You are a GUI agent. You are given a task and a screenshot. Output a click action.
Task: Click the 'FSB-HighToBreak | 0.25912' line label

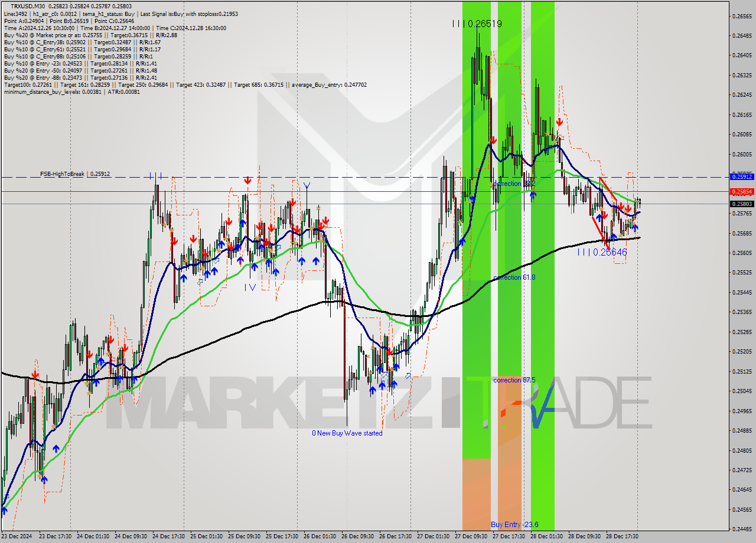[x=75, y=174]
